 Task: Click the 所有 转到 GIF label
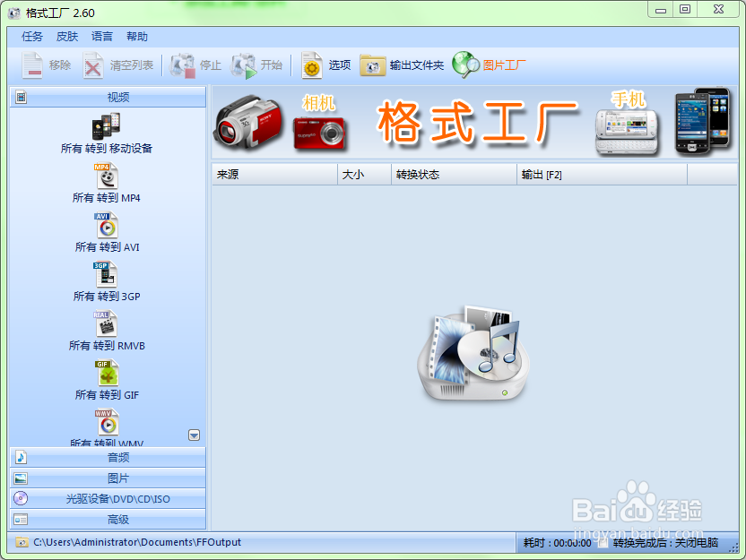107,395
